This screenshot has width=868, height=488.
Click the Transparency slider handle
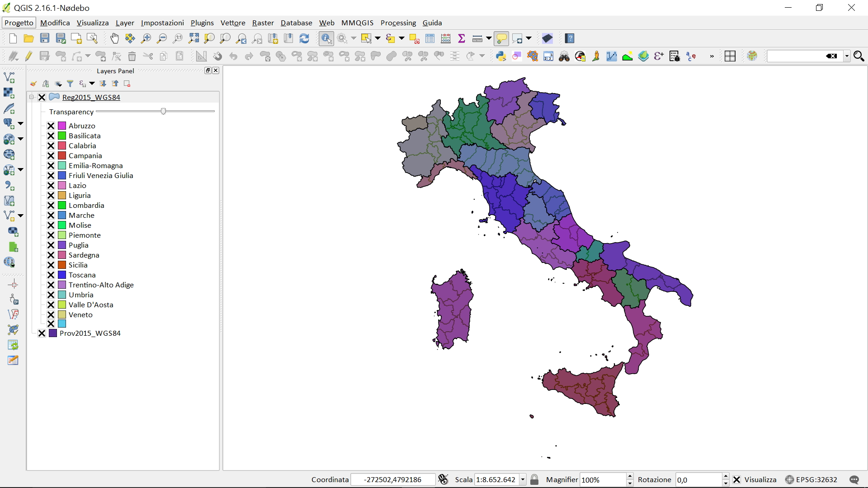coord(163,111)
